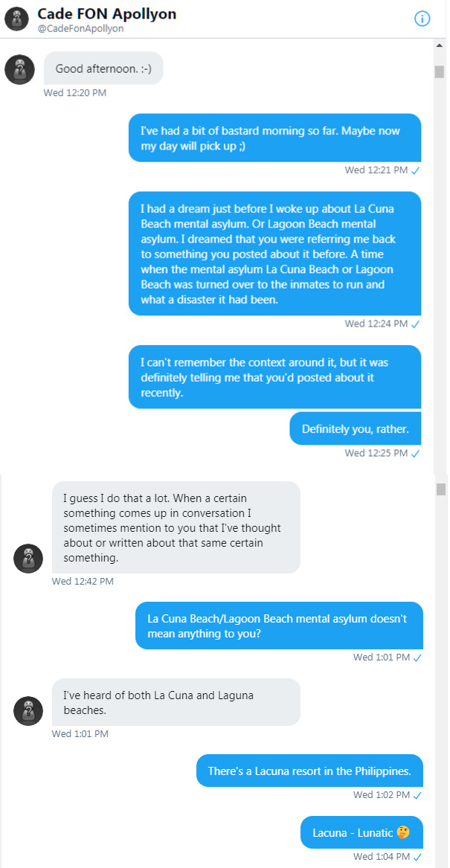Open conversation info via the circled-i icon

coord(422,19)
